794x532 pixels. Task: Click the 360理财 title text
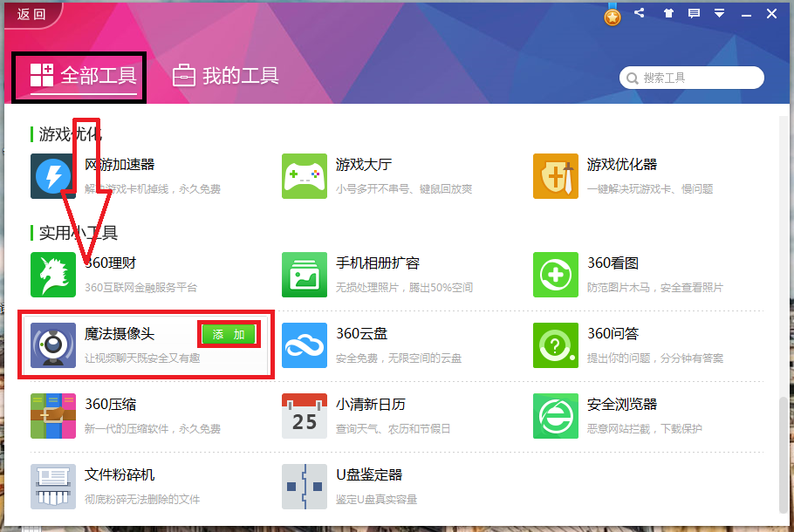(x=111, y=263)
